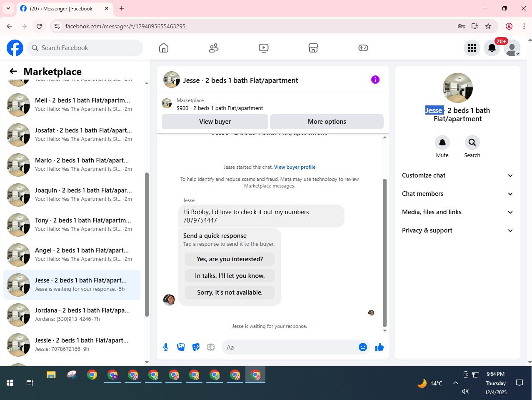Viewport: 532px width, 400px height.
Task: Expand Customize chat section
Action: (x=457, y=175)
